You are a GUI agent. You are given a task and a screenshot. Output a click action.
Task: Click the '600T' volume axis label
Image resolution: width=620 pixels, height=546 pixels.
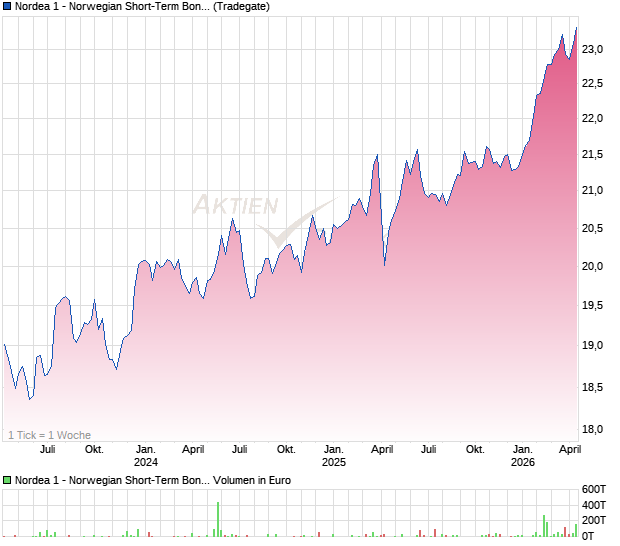tap(594, 489)
